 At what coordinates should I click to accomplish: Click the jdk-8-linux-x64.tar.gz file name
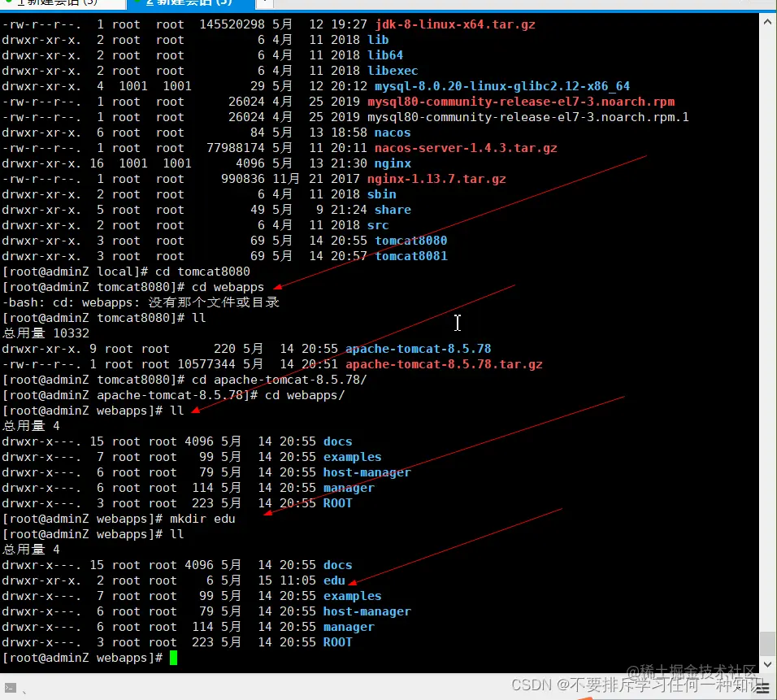tap(455, 24)
